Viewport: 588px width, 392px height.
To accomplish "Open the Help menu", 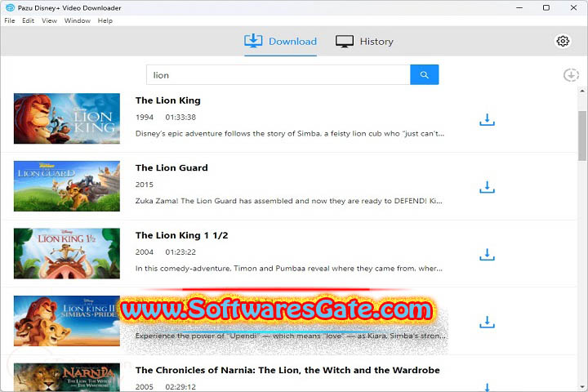I will (105, 20).
